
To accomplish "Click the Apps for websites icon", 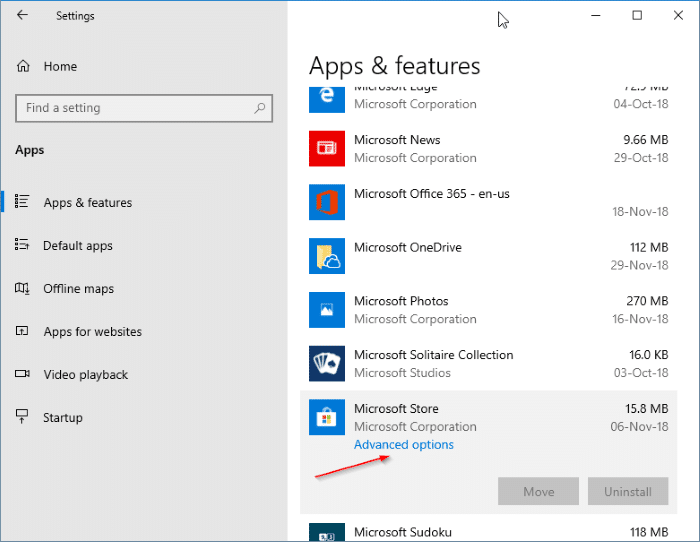I will coord(22,331).
